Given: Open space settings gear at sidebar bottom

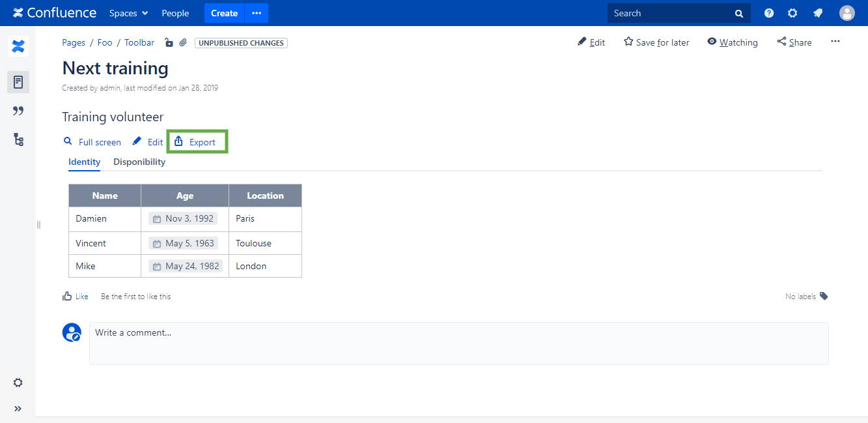Looking at the screenshot, I should (x=18, y=383).
